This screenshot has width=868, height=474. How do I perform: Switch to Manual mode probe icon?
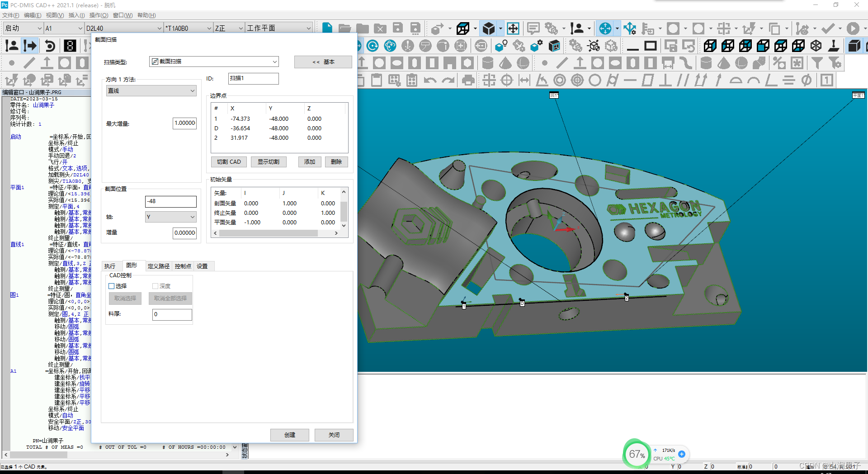[12, 46]
